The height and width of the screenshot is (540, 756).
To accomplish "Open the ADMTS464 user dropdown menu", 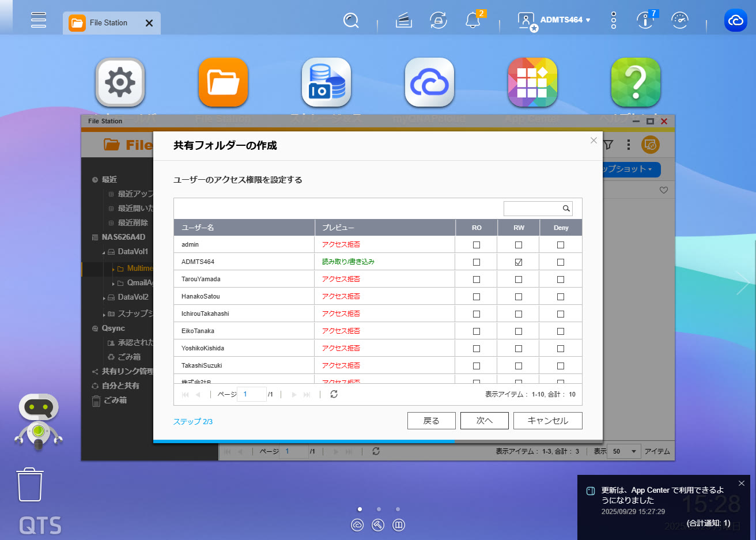I will tap(565, 20).
